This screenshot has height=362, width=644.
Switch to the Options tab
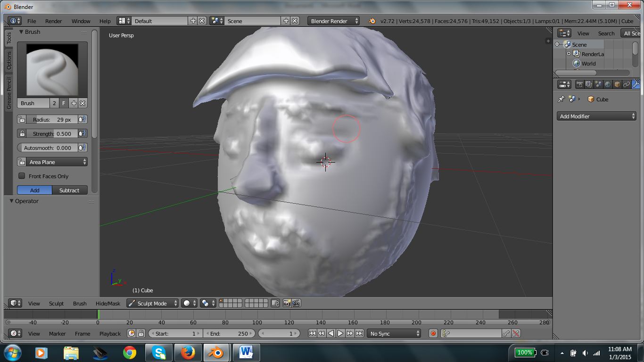click(8, 60)
